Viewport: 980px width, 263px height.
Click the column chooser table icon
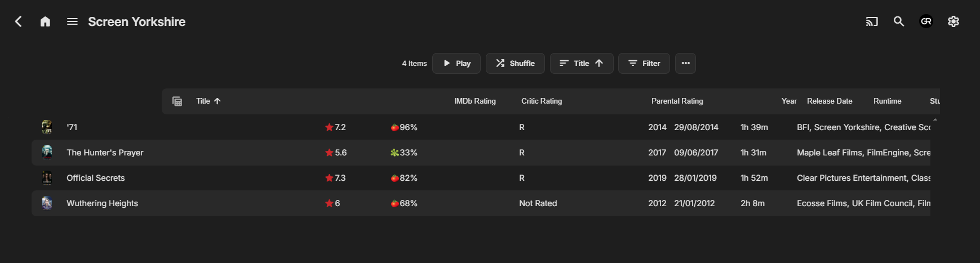(177, 101)
